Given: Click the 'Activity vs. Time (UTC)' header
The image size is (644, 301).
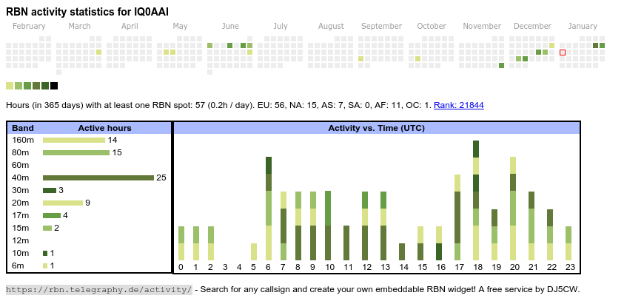Looking at the screenshot, I should click(376, 128).
